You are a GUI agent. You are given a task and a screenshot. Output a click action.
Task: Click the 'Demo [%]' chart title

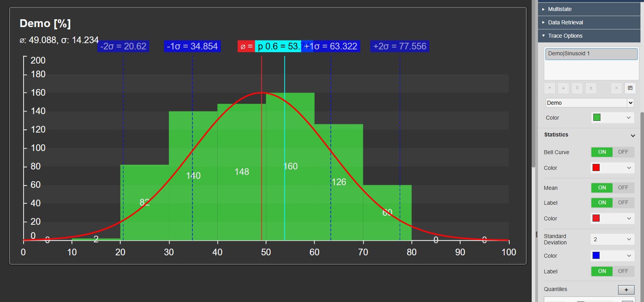tap(45, 24)
